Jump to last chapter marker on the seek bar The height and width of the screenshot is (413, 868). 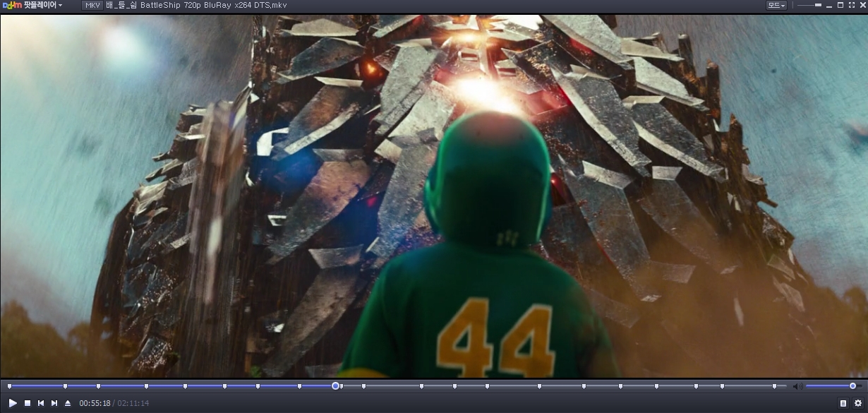[774, 386]
